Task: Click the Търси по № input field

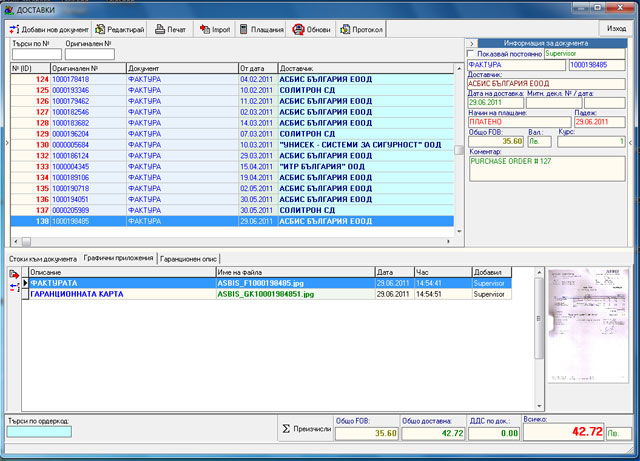Action: (x=37, y=54)
